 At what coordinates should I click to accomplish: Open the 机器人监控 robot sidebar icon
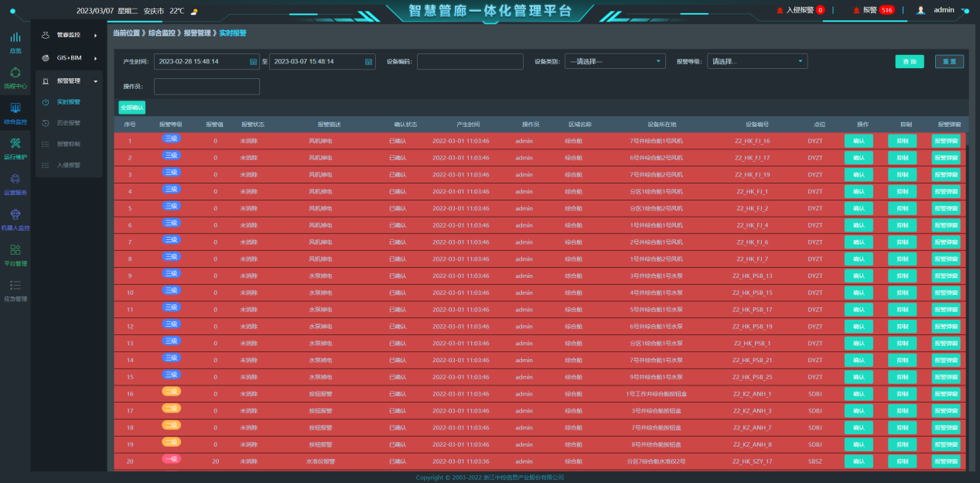click(x=15, y=214)
